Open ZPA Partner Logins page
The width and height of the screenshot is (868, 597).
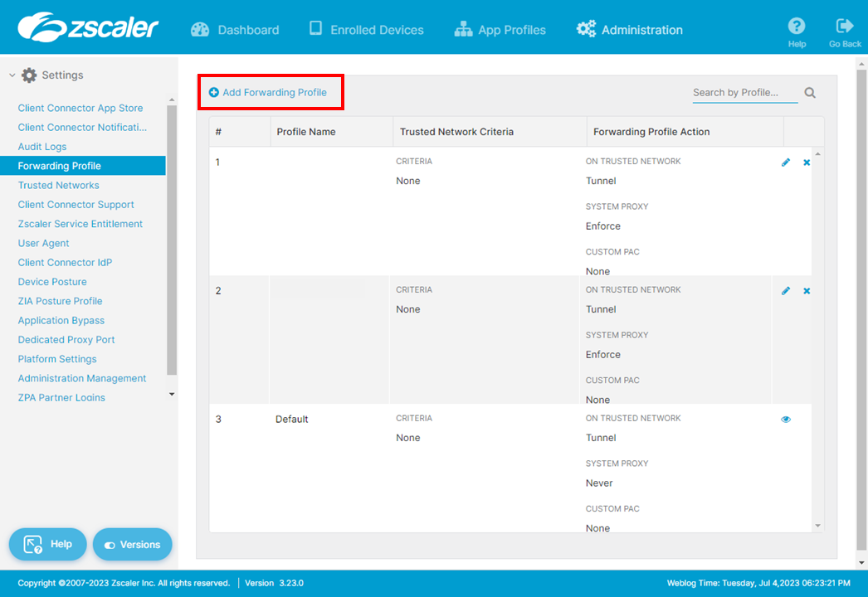61,397
